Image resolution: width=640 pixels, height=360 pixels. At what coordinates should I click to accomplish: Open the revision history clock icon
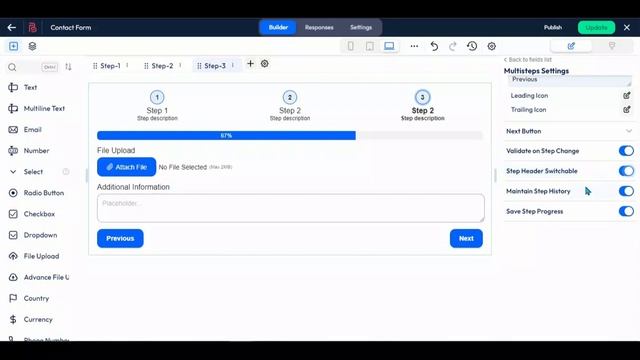(x=472, y=46)
